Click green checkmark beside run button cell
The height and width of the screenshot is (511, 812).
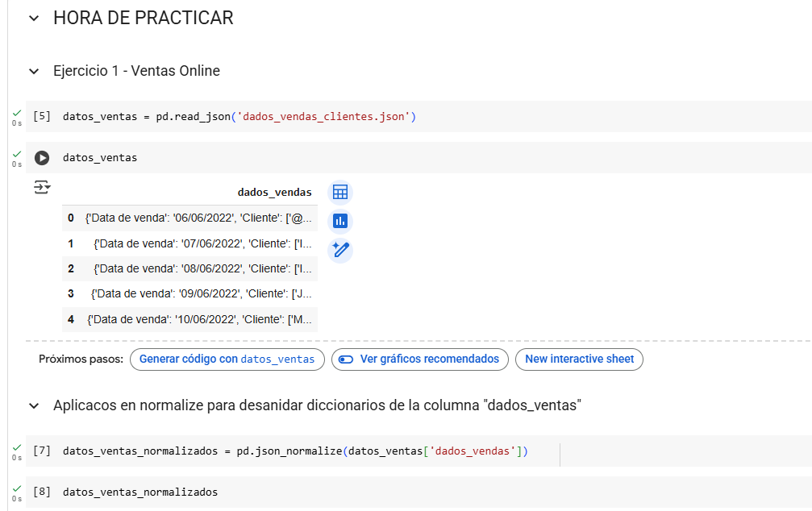17,154
